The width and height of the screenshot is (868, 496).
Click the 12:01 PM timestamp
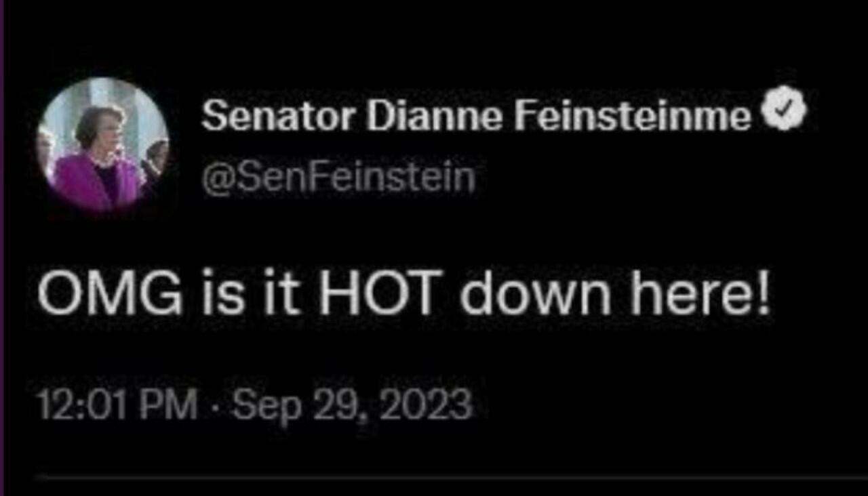click(x=117, y=405)
